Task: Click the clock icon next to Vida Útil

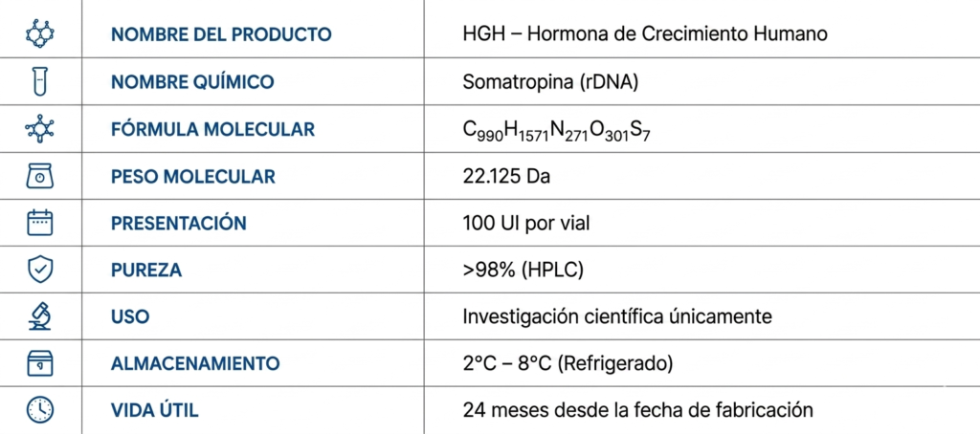Action: pyautogui.click(x=40, y=410)
